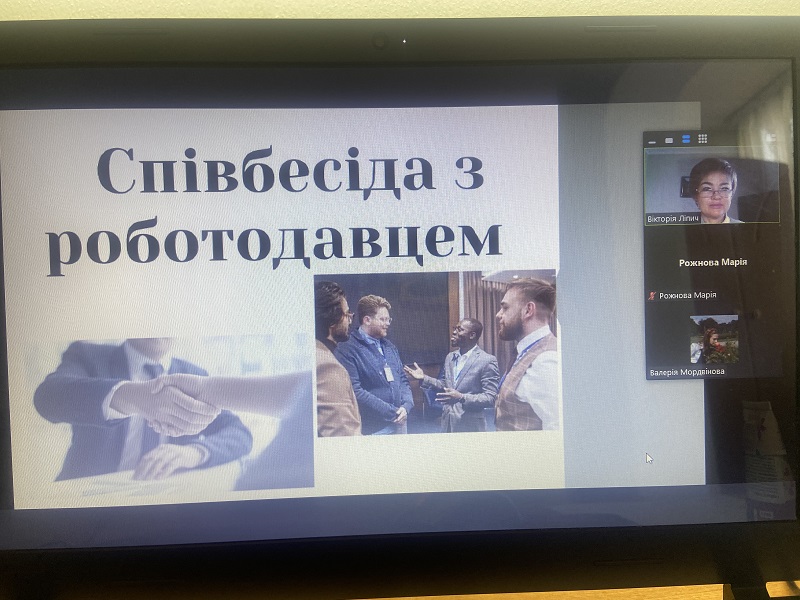Click the Вікторія Ліпич name label
The image size is (800, 600).
673,219
